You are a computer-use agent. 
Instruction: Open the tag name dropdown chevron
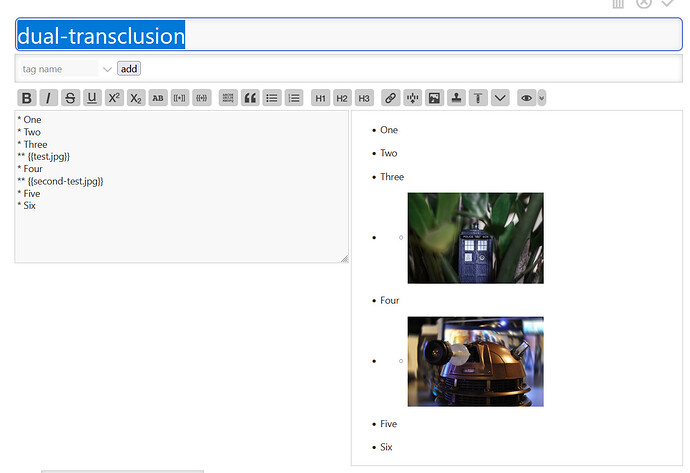(x=107, y=69)
